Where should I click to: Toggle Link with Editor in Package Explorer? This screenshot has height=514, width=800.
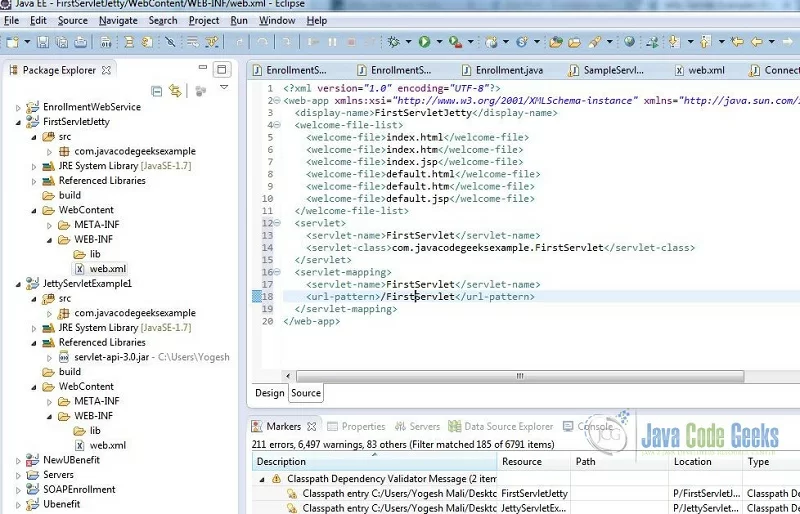pyautogui.click(x=175, y=91)
